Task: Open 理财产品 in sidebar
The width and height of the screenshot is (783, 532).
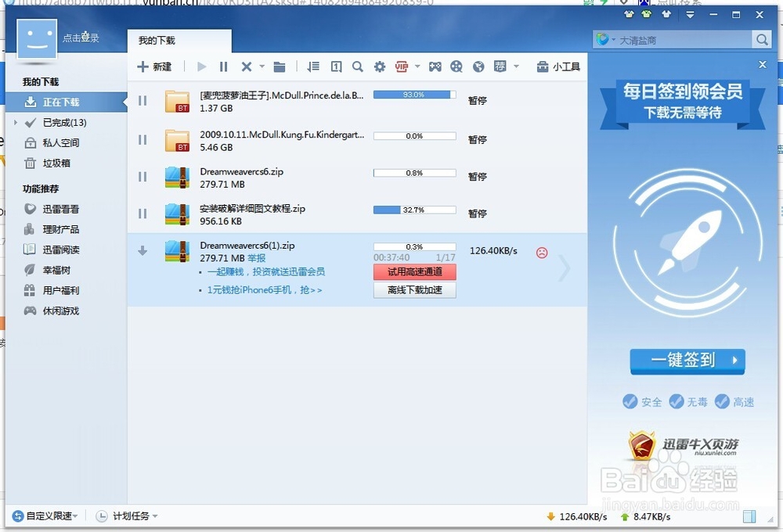Action: click(52, 229)
